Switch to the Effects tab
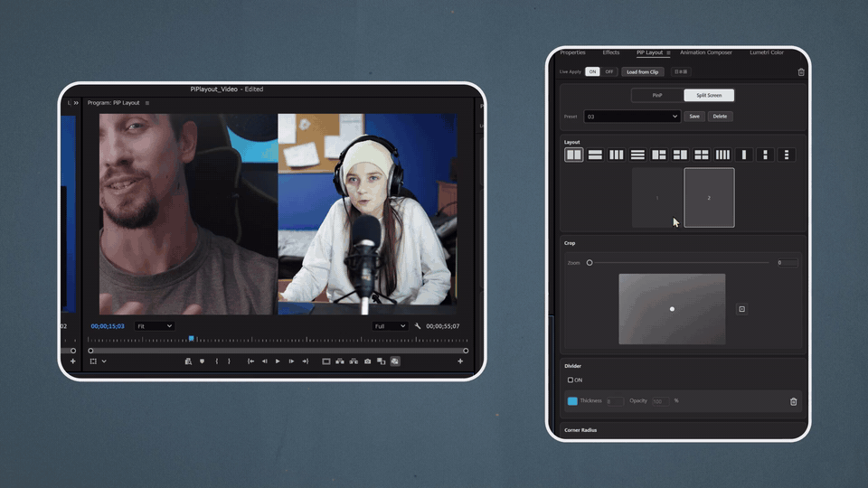Screen dimensions: 868x488 click(x=611, y=52)
